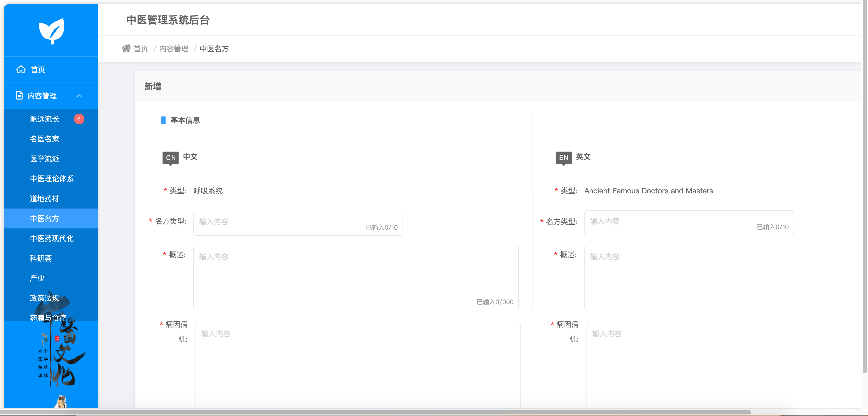The width and height of the screenshot is (868, 416).
Task: Click 内容管理 breadcrumb link
Action: (174, 49)
